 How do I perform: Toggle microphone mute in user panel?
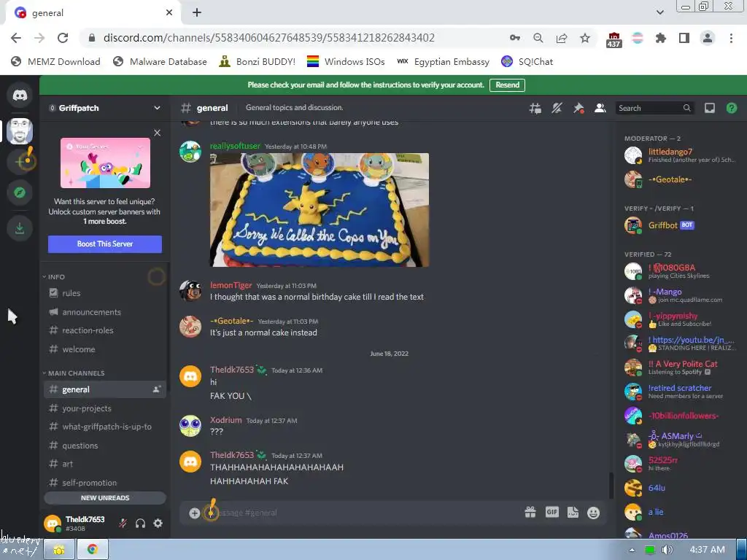pos(123,524)
